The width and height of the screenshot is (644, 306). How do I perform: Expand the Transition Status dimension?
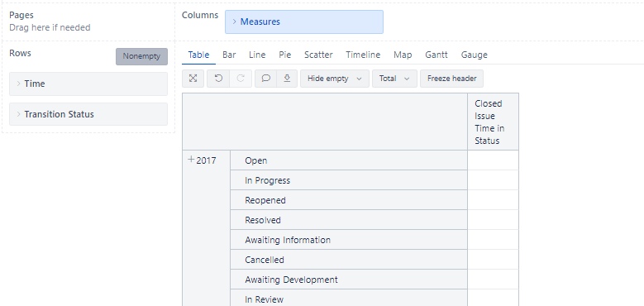[x=18, y=114]
